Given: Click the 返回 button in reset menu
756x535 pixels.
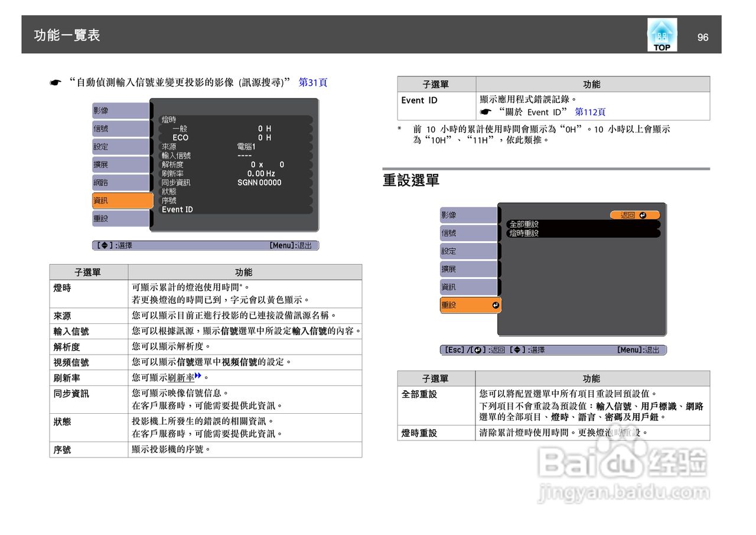Looking at the screenshot, I should click(x=635, y=215).
